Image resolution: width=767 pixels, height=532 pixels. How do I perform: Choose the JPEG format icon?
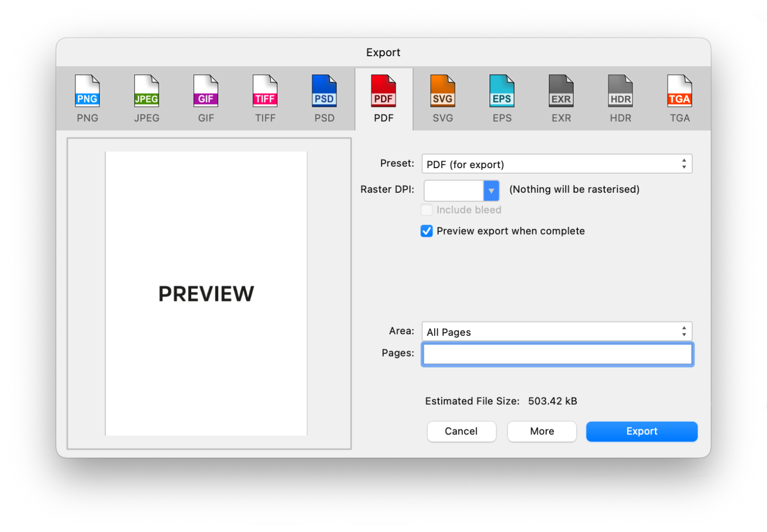pos(146,97)
